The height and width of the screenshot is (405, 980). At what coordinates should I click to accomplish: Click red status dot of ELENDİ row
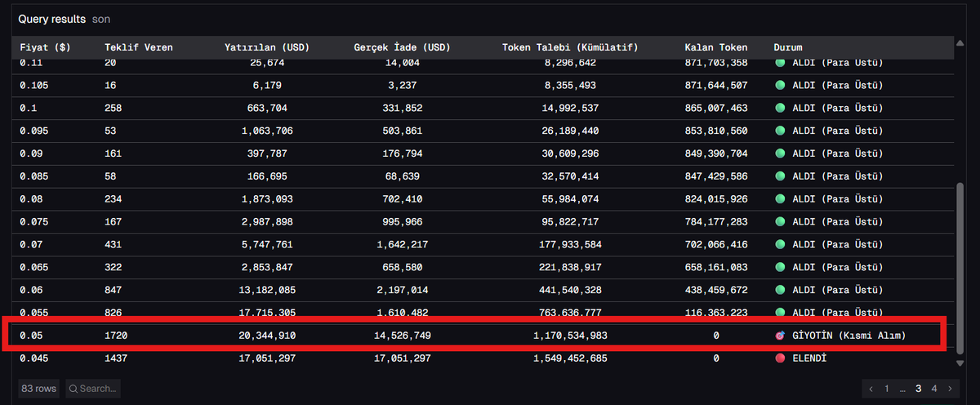point(780,358)
